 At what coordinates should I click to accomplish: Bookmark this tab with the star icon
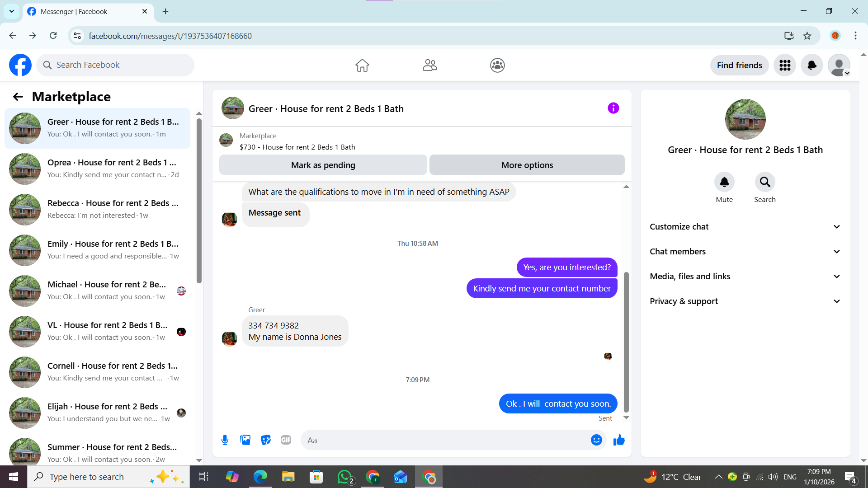807,36
